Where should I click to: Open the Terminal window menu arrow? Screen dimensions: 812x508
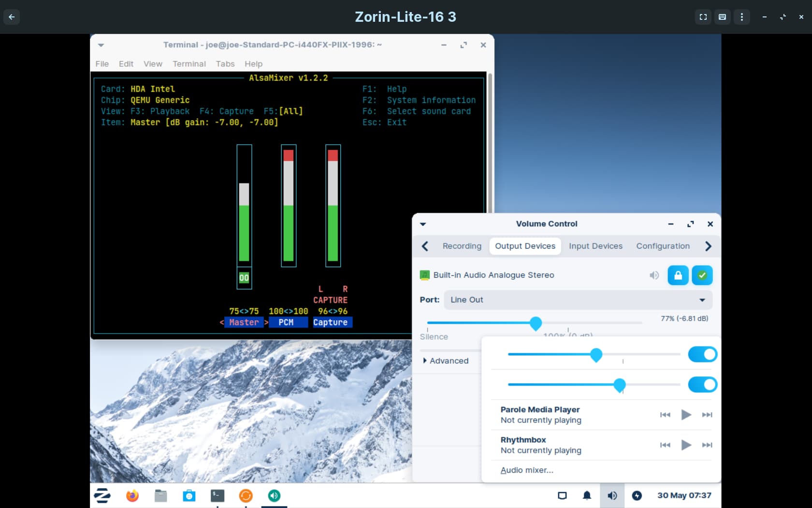pyautogui.click(x=101, y=45)
